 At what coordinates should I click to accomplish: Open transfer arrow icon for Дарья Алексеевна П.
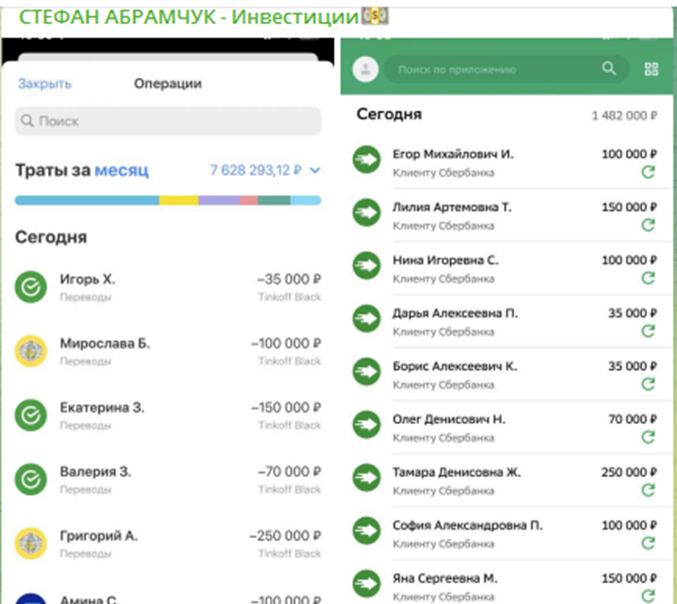367,319
